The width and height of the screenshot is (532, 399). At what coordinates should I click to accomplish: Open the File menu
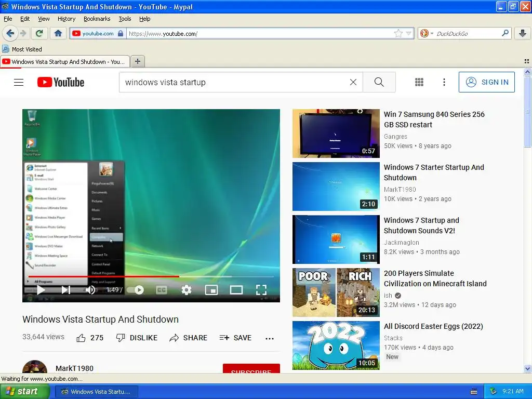coord(8,19)
